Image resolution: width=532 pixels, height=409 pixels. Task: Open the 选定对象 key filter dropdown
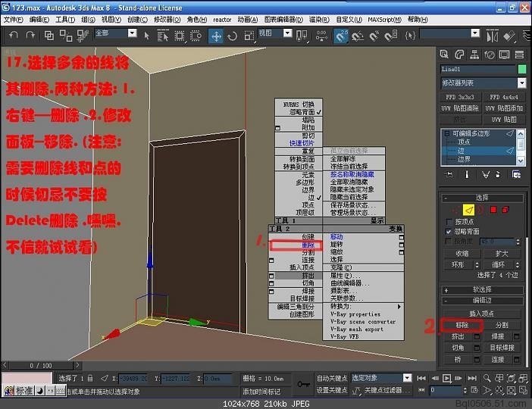(x=408, y=378)
